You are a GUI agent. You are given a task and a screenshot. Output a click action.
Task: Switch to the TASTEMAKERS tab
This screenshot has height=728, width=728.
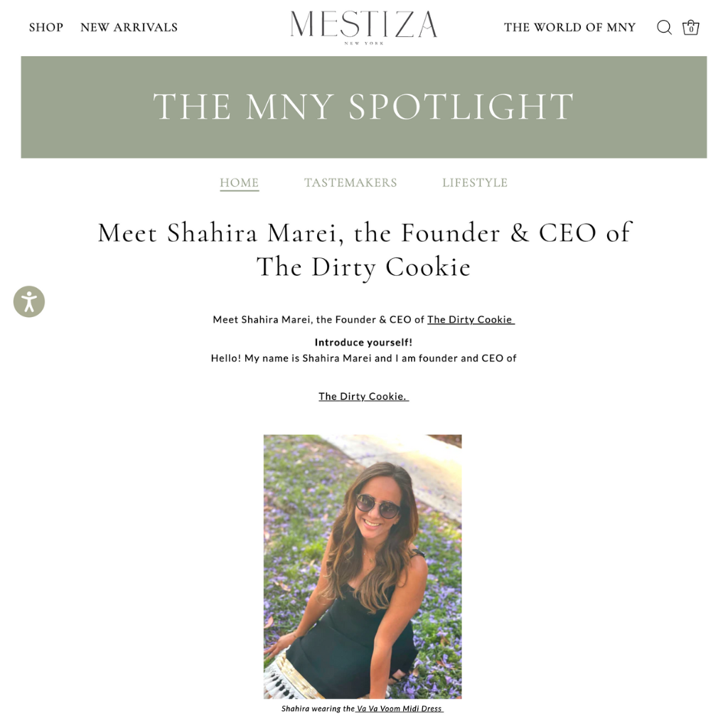[350, 183]
